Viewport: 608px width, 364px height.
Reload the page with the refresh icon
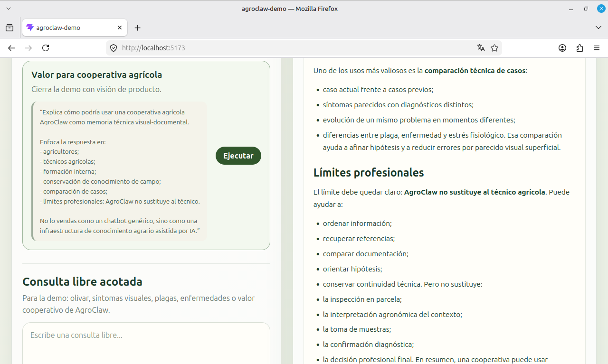(x=46, y=48)
